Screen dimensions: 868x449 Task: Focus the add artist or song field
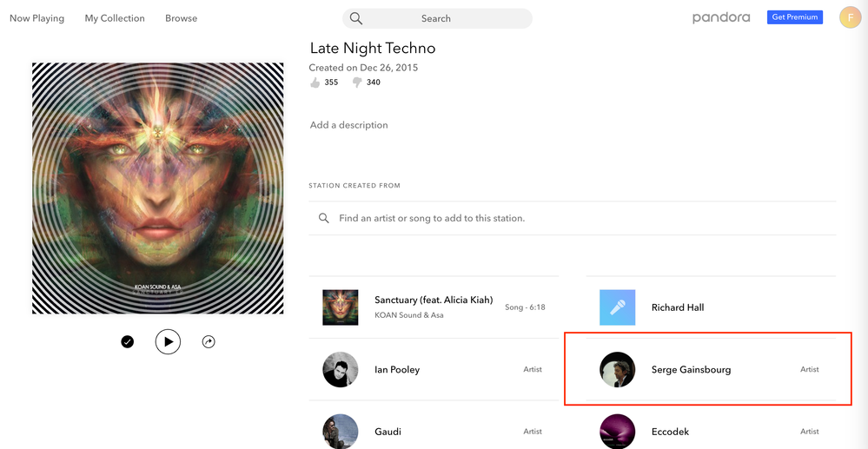click(x=573, y=218)
